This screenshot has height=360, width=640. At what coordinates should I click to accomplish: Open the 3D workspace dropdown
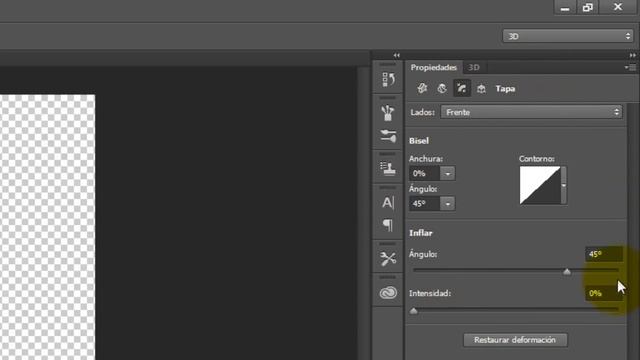point(568,36)
